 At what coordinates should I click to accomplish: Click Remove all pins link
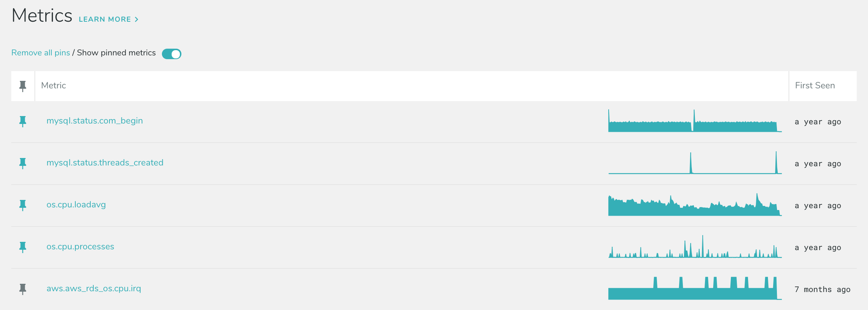point(40,53)
